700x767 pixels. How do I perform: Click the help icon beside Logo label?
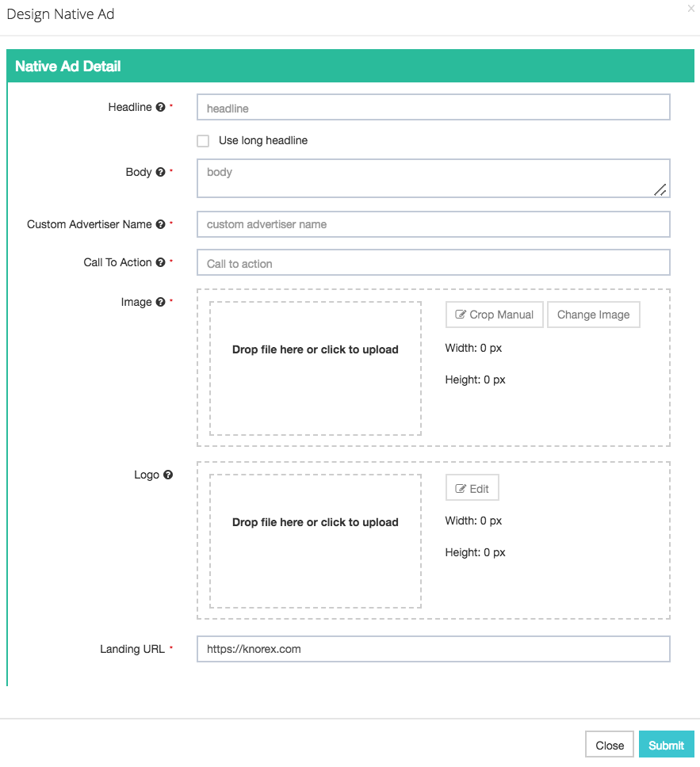pos(167,475)
